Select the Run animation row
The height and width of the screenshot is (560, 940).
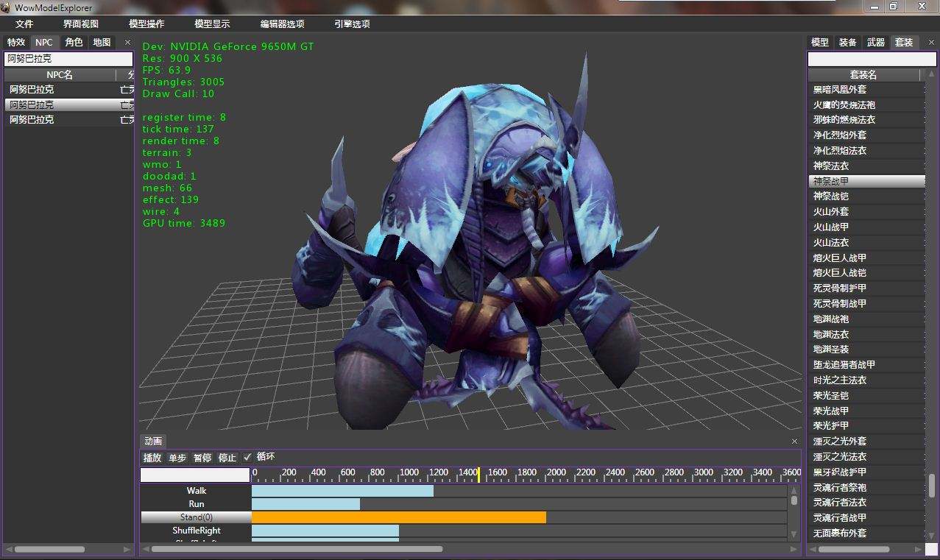coord(196,504)
